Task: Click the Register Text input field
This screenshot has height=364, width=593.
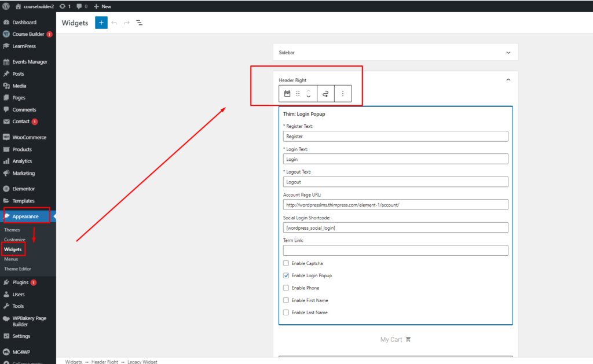Action: [396, 137]
